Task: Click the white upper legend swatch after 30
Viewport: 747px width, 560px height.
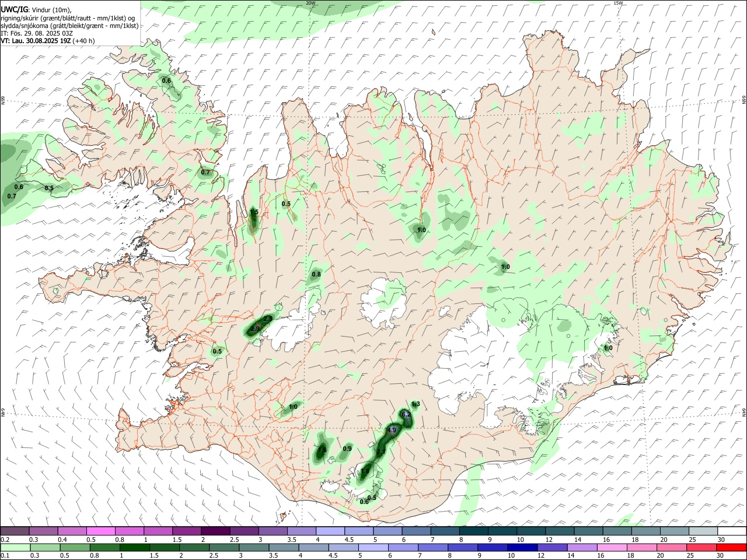Action: coord(732,531)
